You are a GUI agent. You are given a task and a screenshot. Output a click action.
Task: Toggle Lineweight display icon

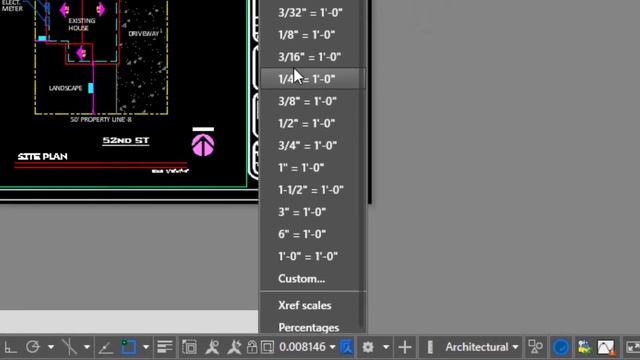pos(164,347)
